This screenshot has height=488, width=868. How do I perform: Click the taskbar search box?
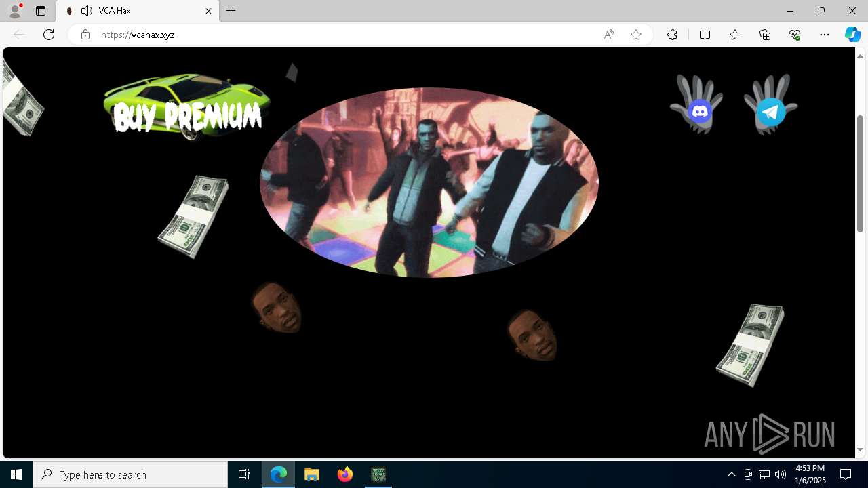130,474
